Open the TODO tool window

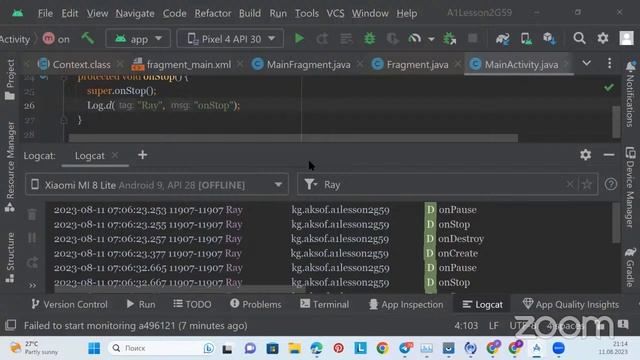click(192, 304)
